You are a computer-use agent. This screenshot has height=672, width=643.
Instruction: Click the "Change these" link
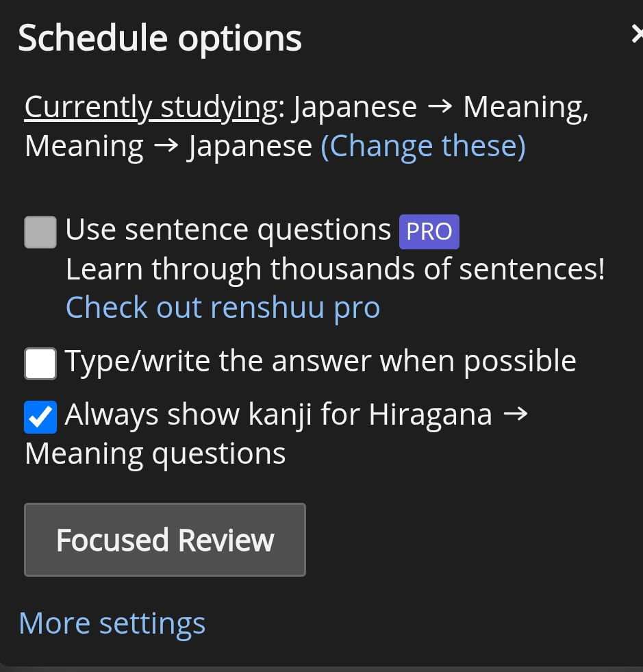pos(423,147)
